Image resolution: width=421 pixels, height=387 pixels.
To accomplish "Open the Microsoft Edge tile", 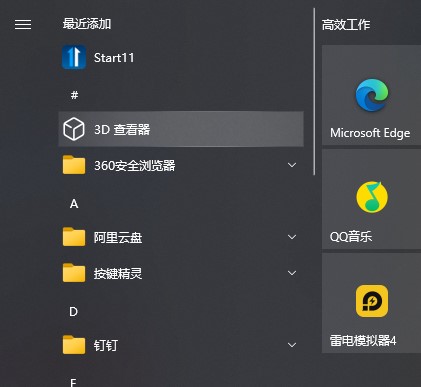I will pos(371,95).
